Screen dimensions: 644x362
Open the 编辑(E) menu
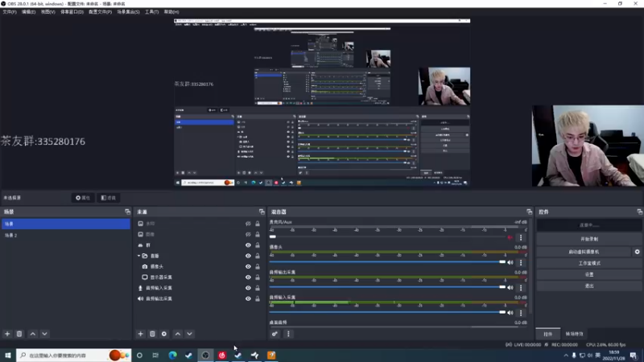tap(29, 12)
